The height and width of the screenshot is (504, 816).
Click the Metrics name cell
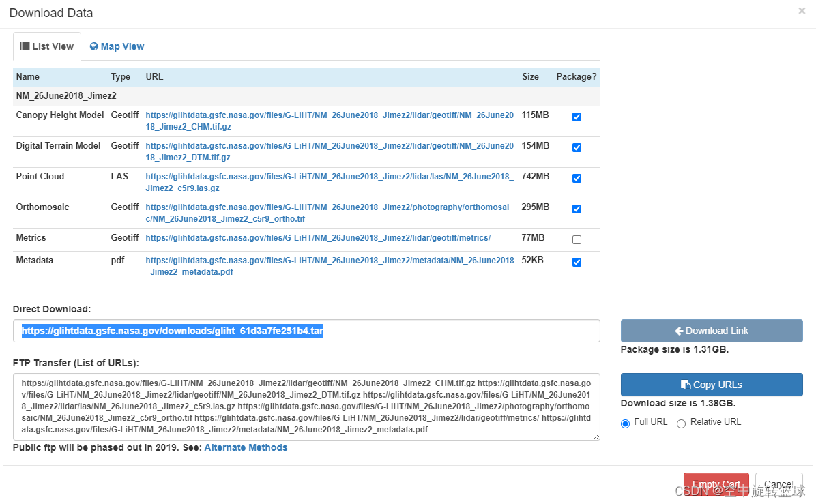pos(31,238)
